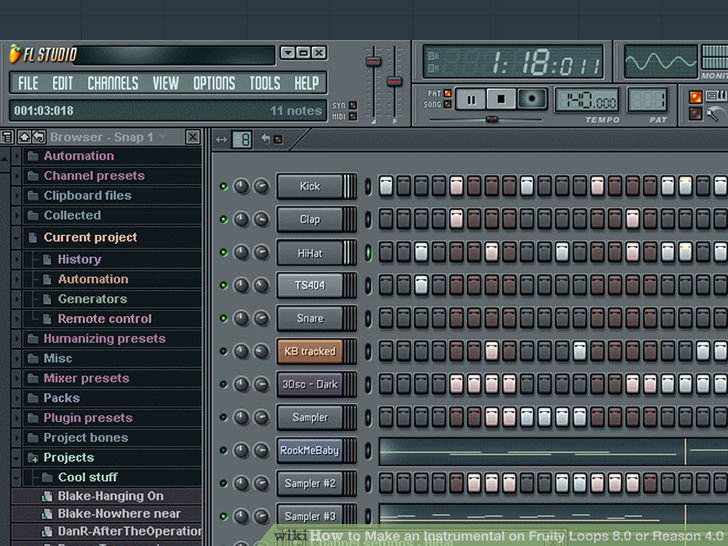This screenshot has width=728, height=546.
Task: Click the RockMeBaby channel button
Action: 310,450
